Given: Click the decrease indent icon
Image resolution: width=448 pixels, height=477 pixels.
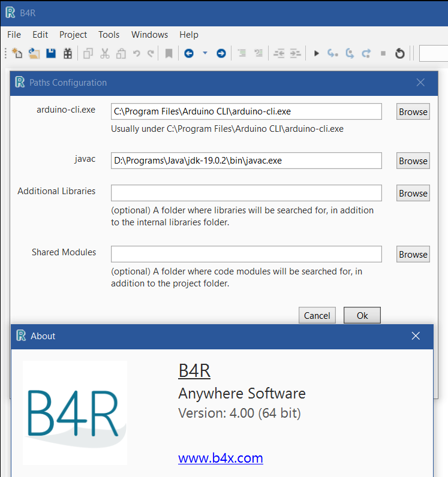Looking at the screenshot, I should tap(279, 53).
